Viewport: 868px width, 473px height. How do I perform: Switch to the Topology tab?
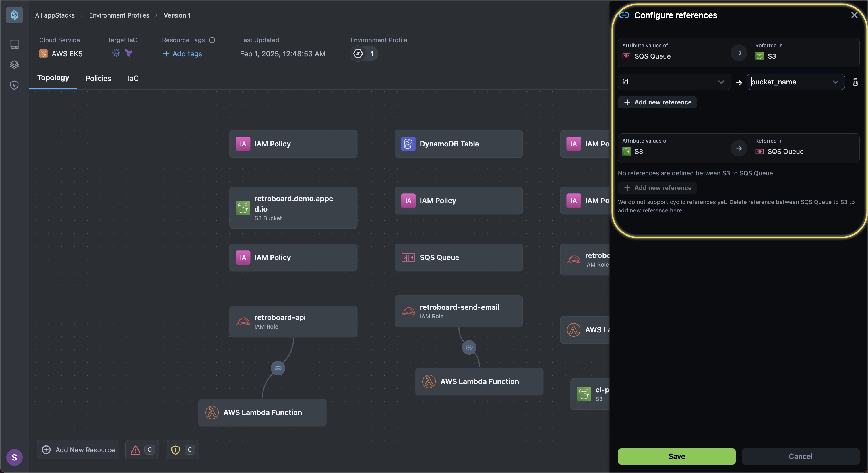coord(53,78)
